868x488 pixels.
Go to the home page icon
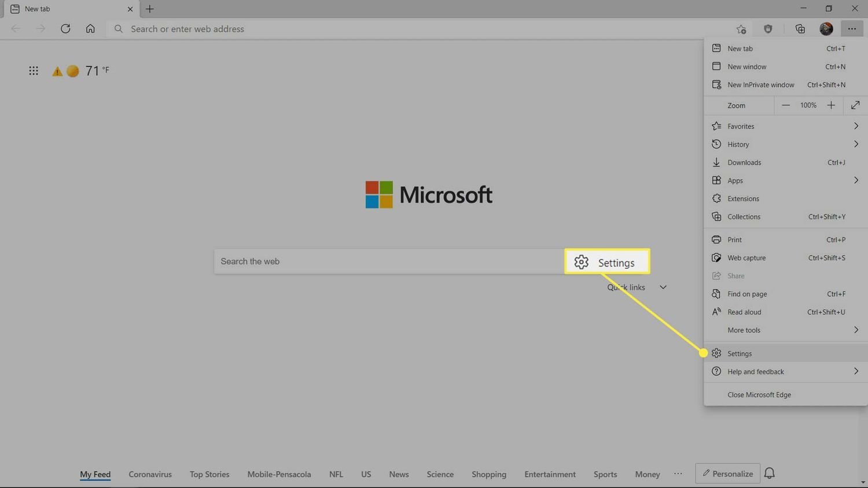pyautogui.click(x=90, y=28)
